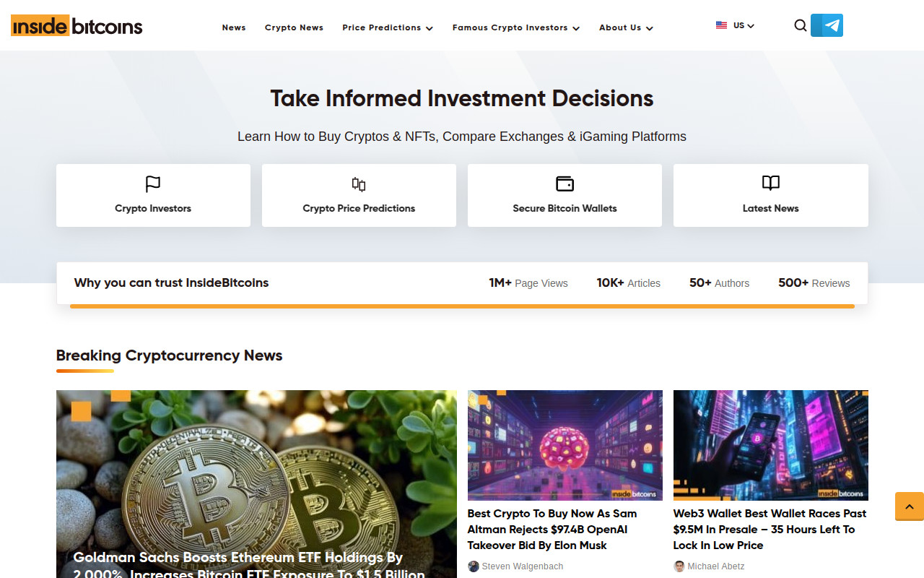Go to the News menu item
This screenshot has height=578, width=924.
(x=234, y=27)
